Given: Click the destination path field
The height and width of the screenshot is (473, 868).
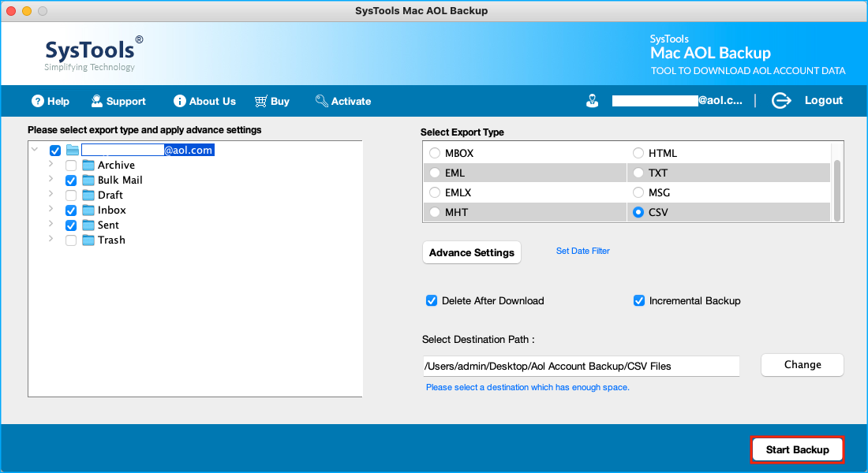Looking at the screenshot, I should tap(582, 367).
